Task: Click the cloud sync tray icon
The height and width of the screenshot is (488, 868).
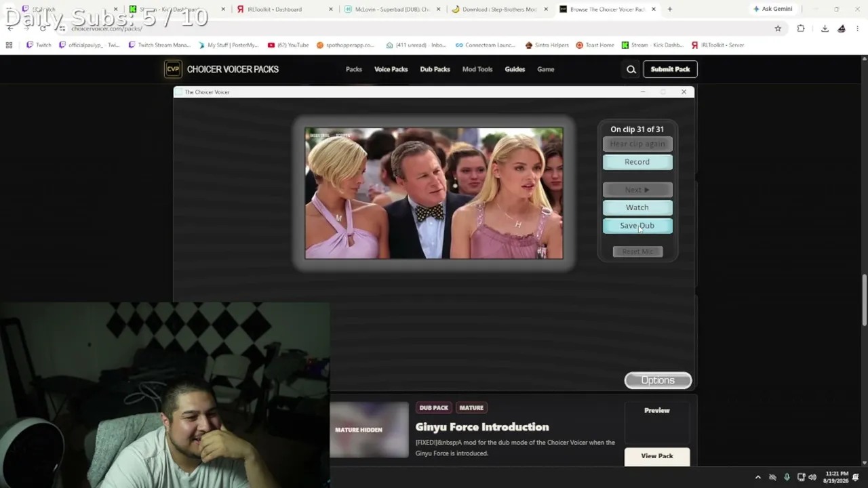Action: pos(772,477)
